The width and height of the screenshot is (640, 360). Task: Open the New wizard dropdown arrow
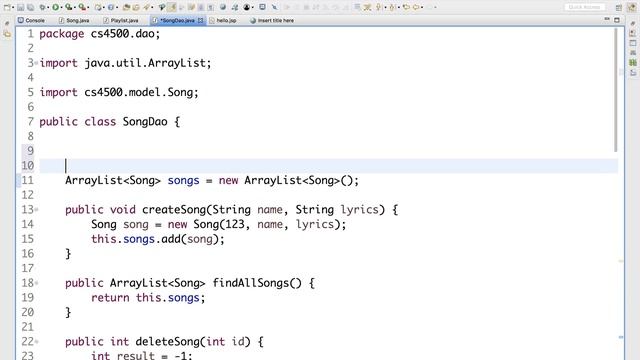(13, 7)
